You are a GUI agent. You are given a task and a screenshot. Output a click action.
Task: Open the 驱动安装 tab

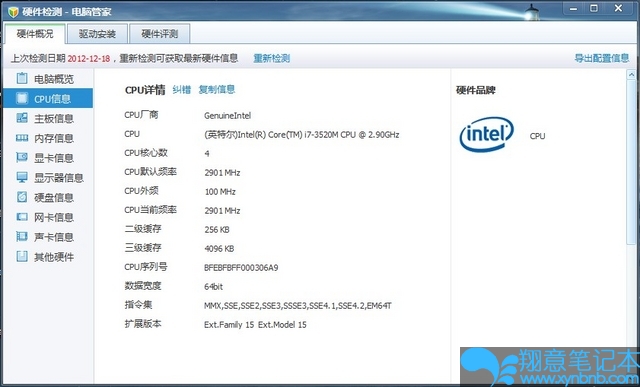[x=97, y=34]
